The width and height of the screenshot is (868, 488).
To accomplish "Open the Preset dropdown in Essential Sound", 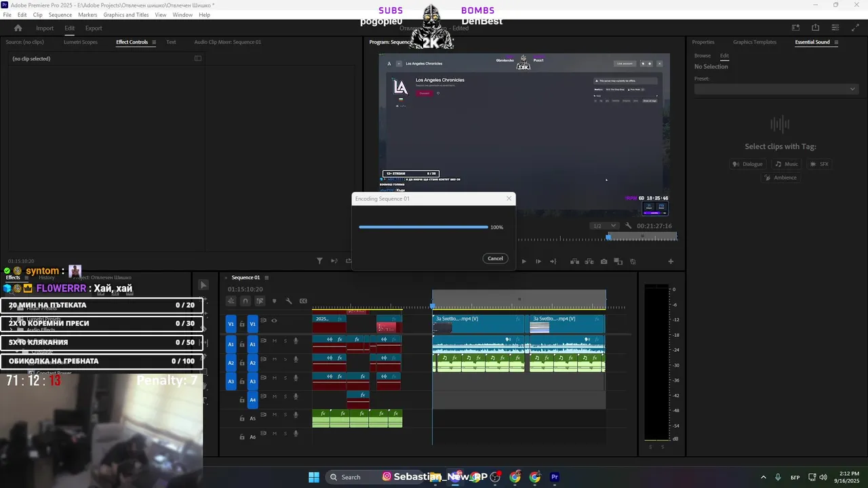I will (776, 89).
